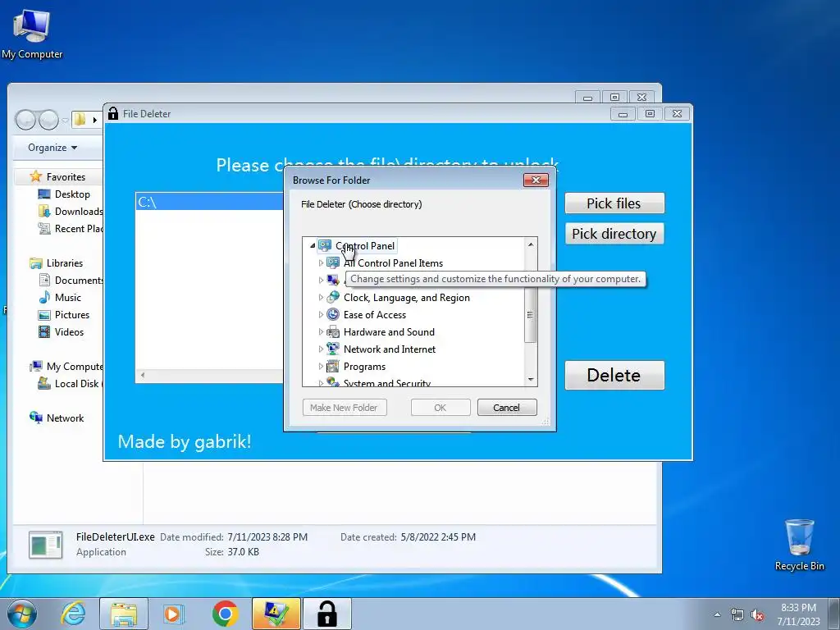Click the Delete button
Viewport: 840px width, 630px height.
pos(614,375)
